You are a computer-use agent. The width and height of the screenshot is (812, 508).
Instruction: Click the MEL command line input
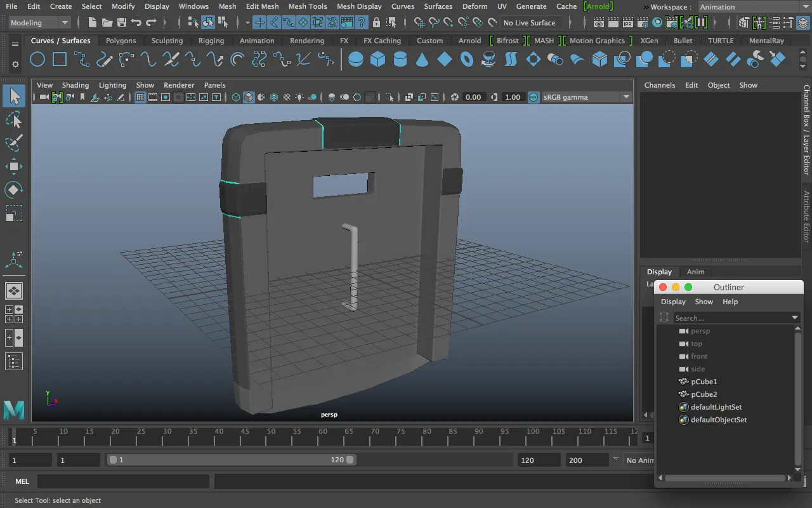click(x=123, y=481)
